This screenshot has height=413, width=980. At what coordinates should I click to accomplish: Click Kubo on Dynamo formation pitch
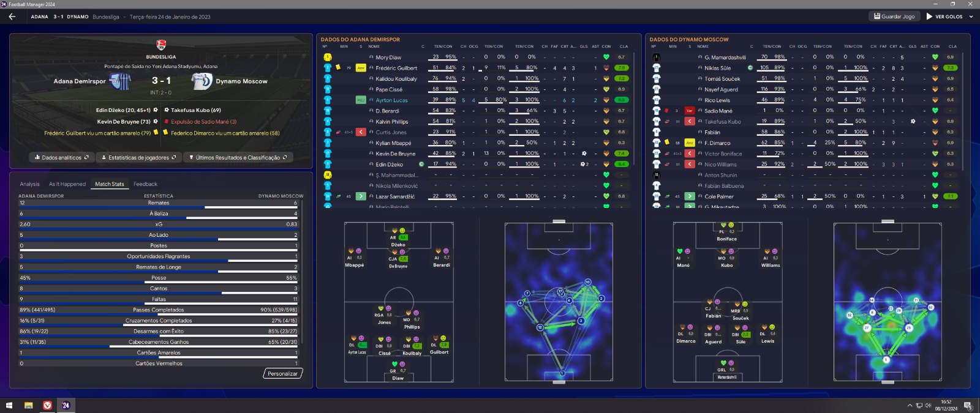tap(727, 258)
